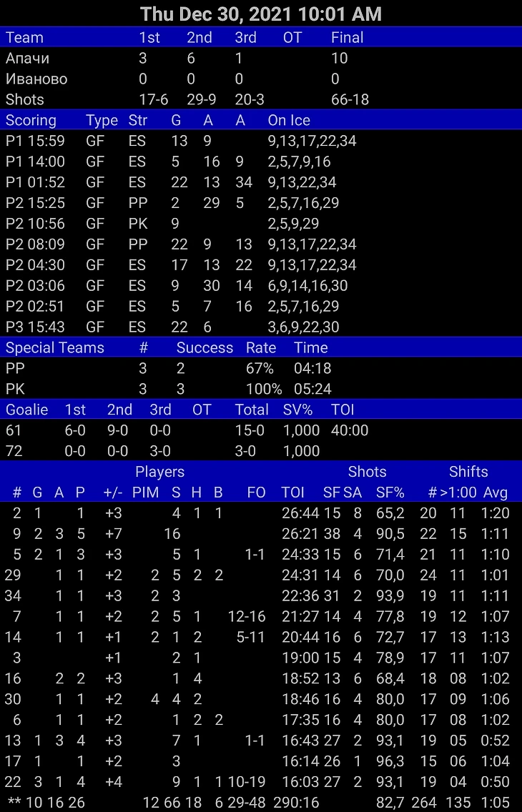The width and height of the screenshot is (522, 812).
Task: Click the Players section heading
Action: (159, 472)
